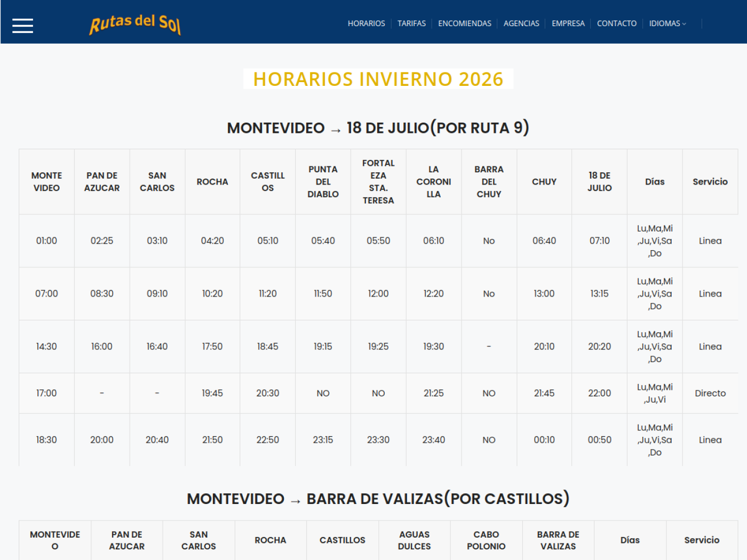The height and width of the screenshot is (560, 747).
Task: Navigate to AGENCIAS
Action: [521, 23]
